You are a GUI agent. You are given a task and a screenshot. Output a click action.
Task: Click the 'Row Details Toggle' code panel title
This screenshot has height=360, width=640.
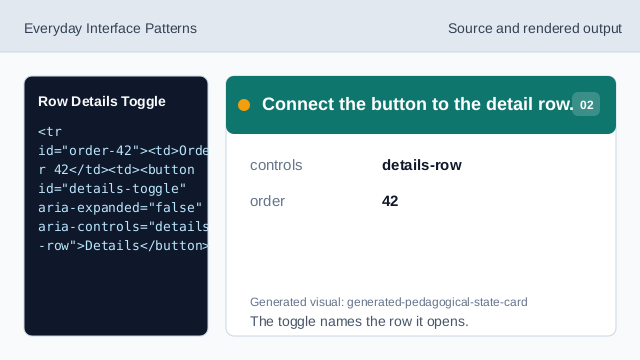click(102, 101)
